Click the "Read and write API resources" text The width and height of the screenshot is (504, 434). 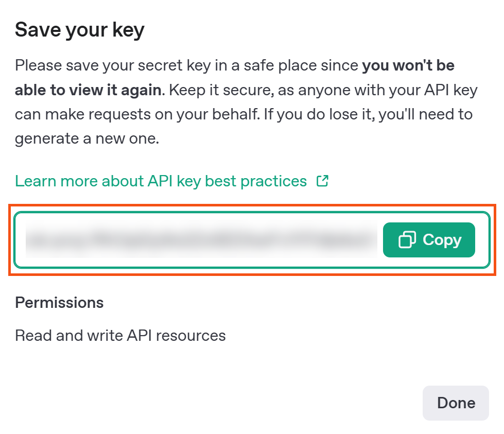[x=120, y=336]
